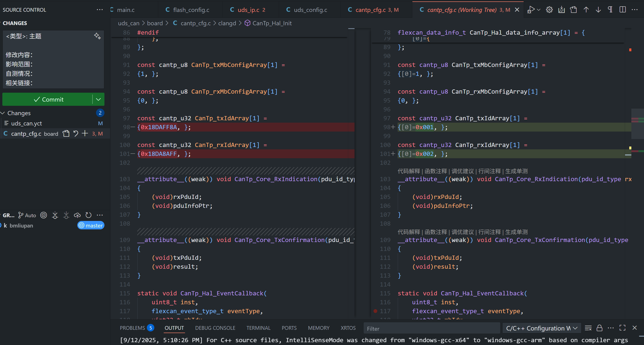
Task: Collapse the Changes tree section
Action: click(3, 113)
